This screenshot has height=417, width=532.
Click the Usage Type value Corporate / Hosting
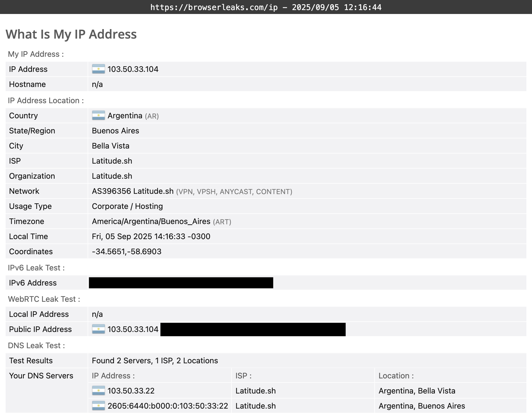point(127,206)
